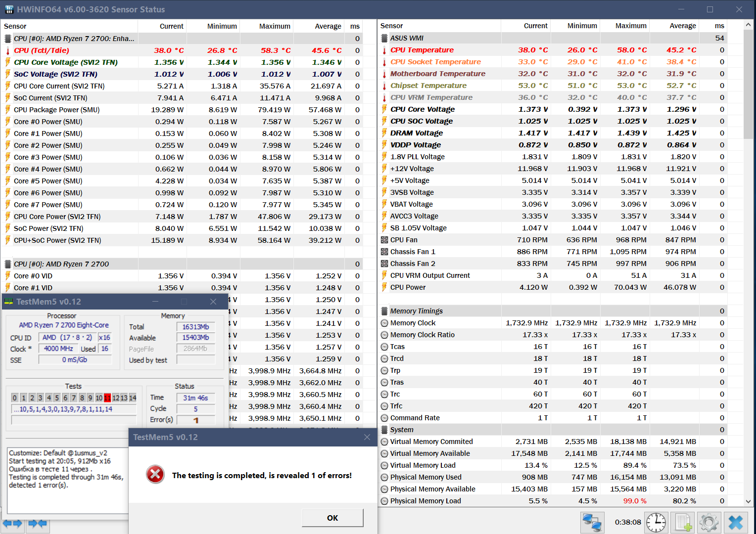Click the clock icon beside Memory Clock Ratio

pos(384,335)
